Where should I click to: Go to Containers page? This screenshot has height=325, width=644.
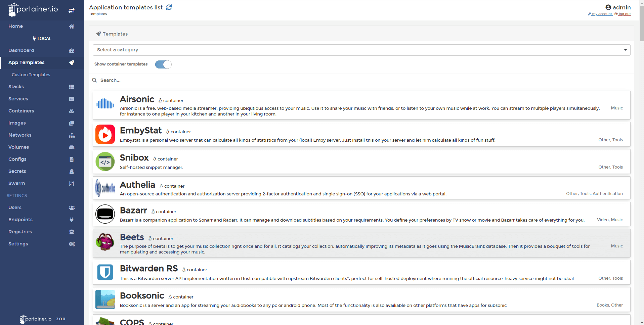point(21,111)
